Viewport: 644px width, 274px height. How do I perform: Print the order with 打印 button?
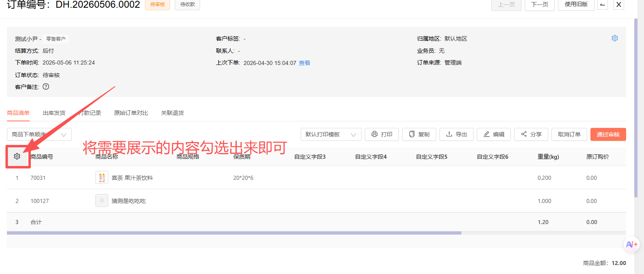coord(382,134)
